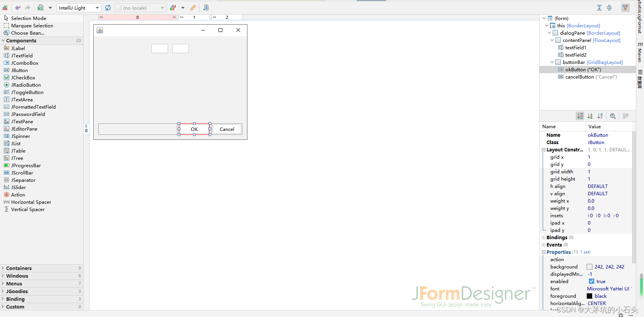Image resolution: width=644 pixels, height=317 pixels.
Task: Click the blue Refresh designer icon
Action: tap(108, 8)
